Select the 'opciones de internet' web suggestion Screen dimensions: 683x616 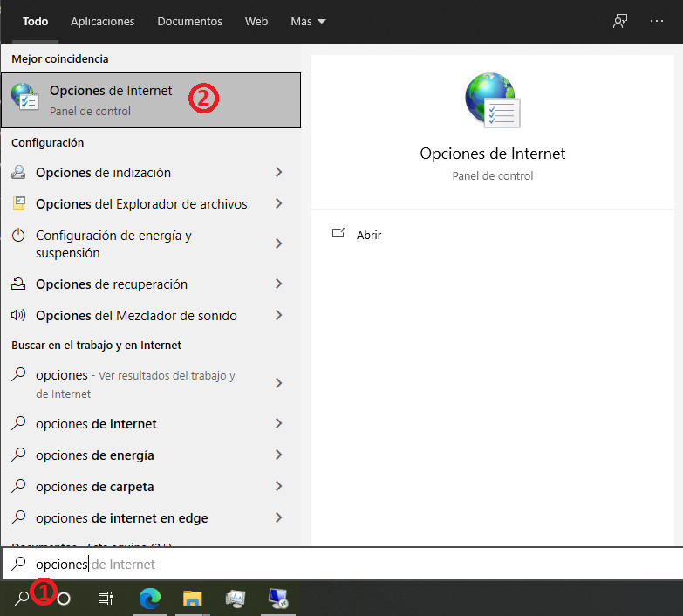151,423
